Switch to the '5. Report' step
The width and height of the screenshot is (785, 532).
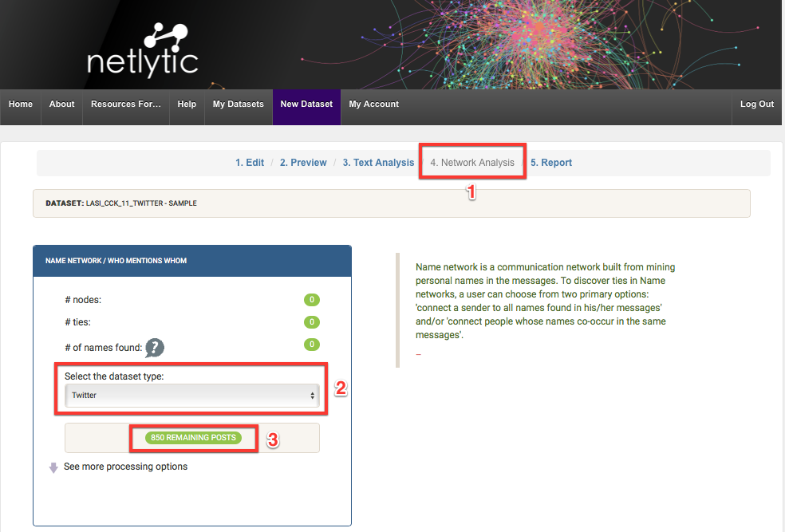(x=551, y=162)
